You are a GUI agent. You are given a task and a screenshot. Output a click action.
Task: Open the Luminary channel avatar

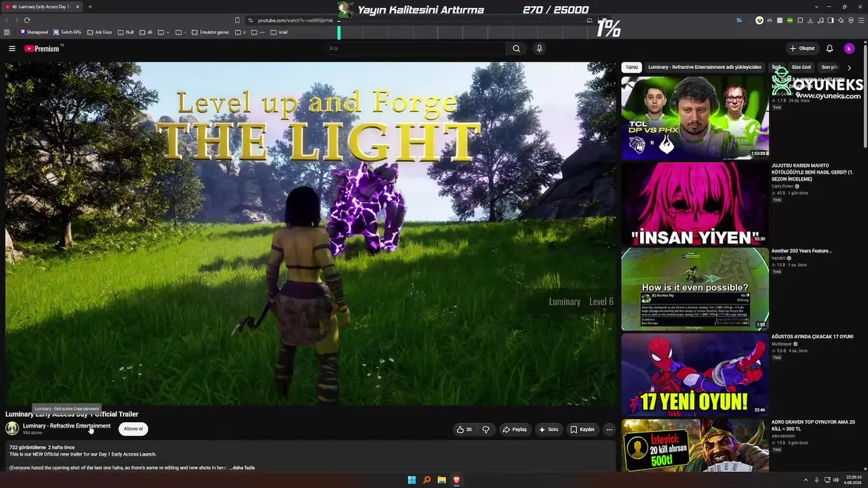tap(12, 428)
